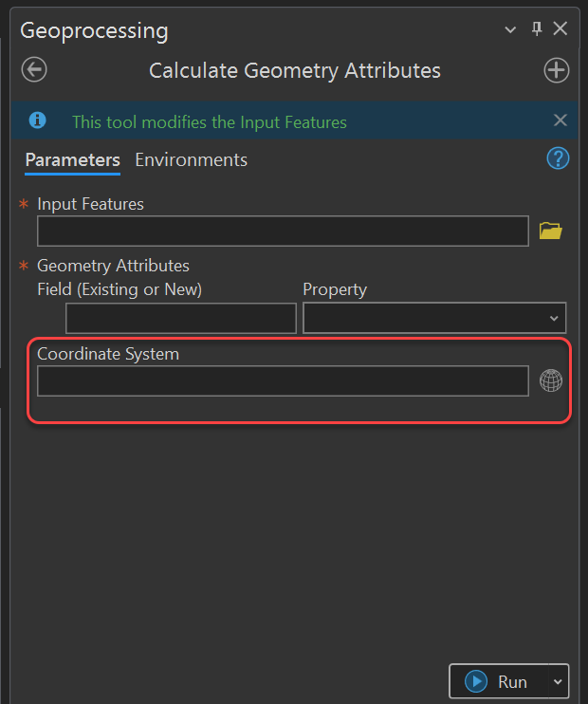The image size is (588, 704).
Task: Select a coordinate system via the globe icon
Action: 551,381
